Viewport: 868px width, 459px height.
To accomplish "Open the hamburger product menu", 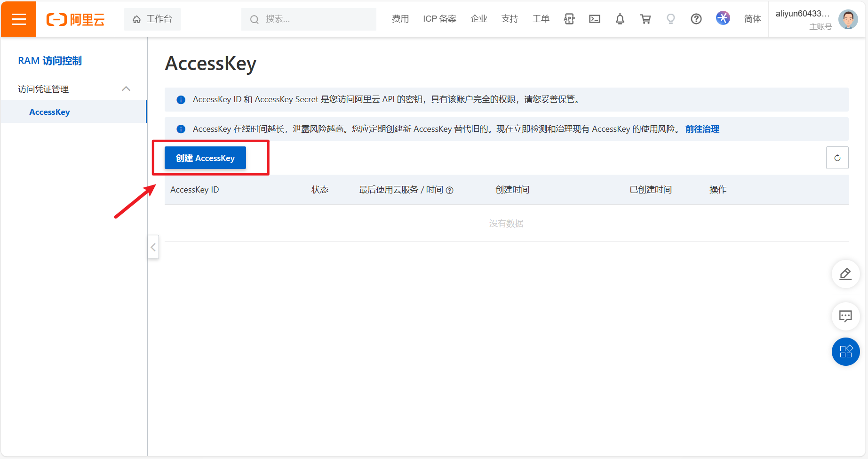I will pyautogui.click(x=18, y=19).
